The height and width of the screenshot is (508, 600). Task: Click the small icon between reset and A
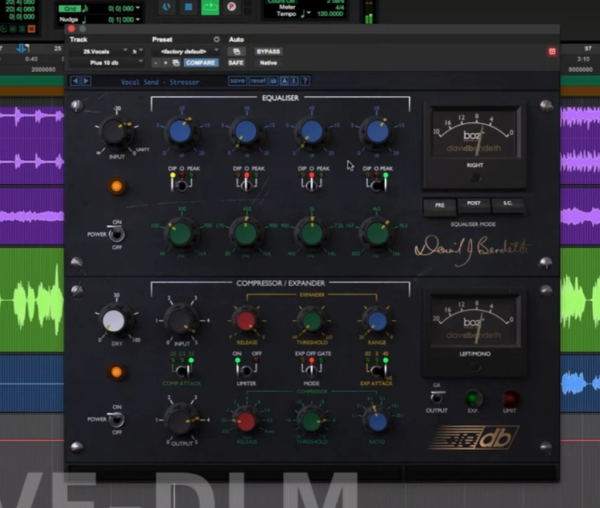pyautogui.click(x=274, y=81)
